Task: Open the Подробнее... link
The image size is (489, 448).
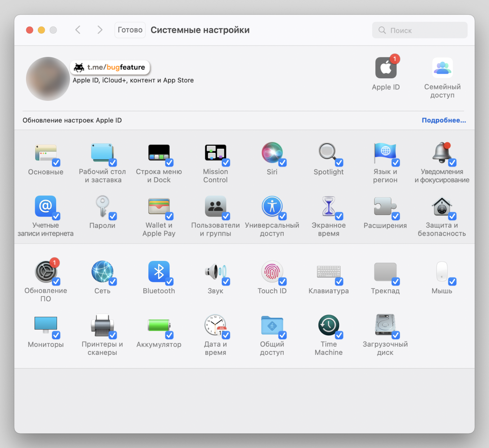Action: coord(444,120)
